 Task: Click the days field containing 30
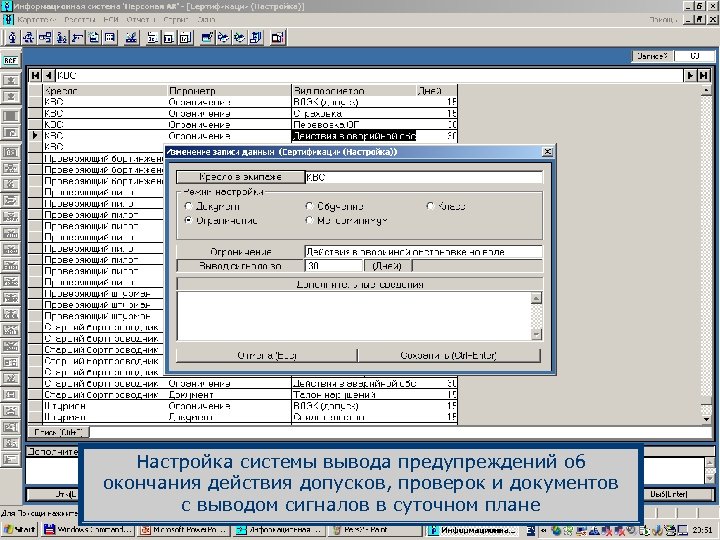333,266
